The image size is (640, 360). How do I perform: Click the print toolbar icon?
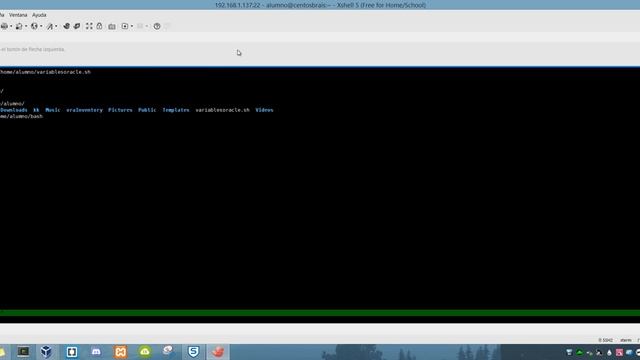point(4,26)
